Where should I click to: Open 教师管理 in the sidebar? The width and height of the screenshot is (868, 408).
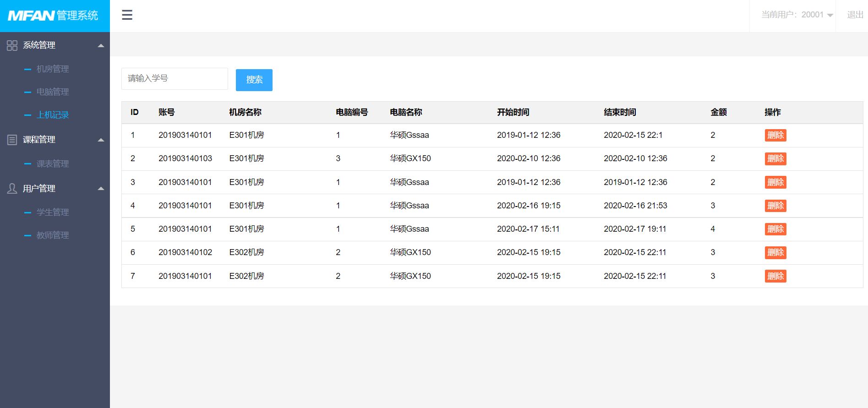point(53,235)
